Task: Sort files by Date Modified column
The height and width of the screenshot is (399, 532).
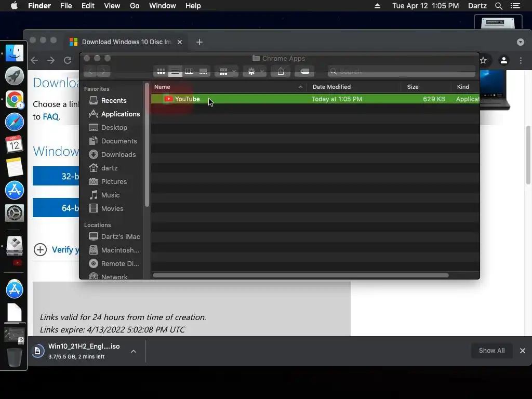Action: pos(354,87)
